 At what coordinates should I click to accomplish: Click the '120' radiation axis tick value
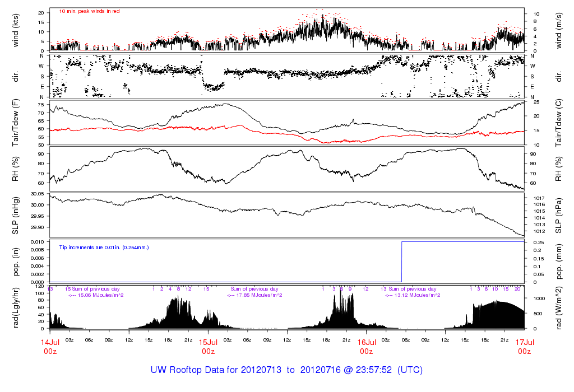40,286
